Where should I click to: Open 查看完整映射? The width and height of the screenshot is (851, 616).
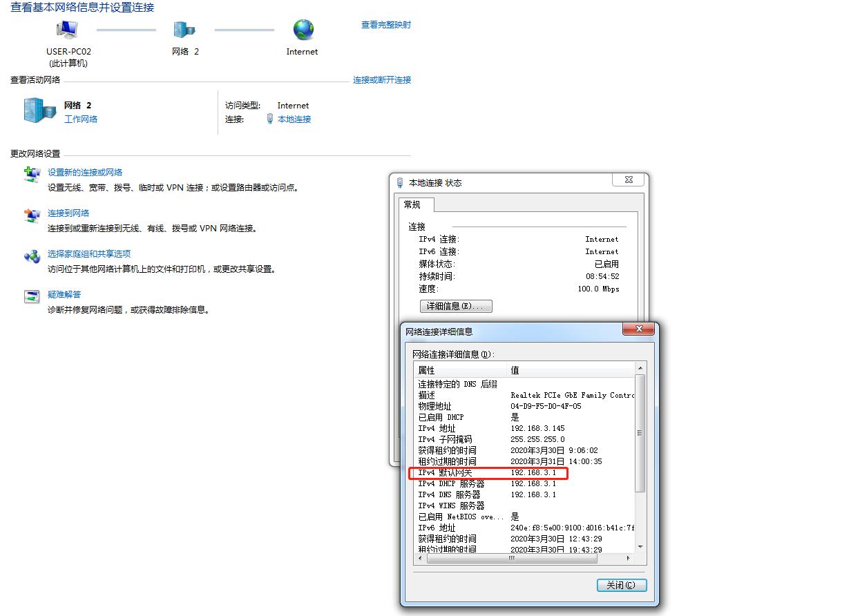385,24
